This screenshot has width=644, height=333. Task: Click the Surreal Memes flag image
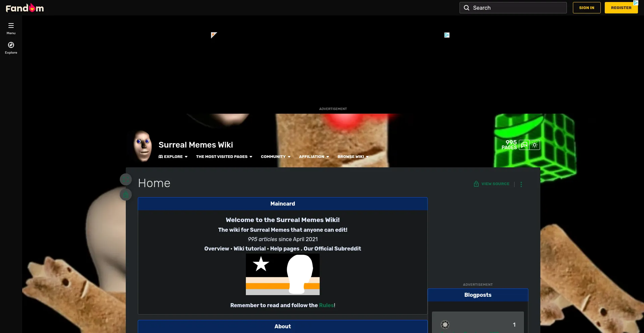[282, 274]
